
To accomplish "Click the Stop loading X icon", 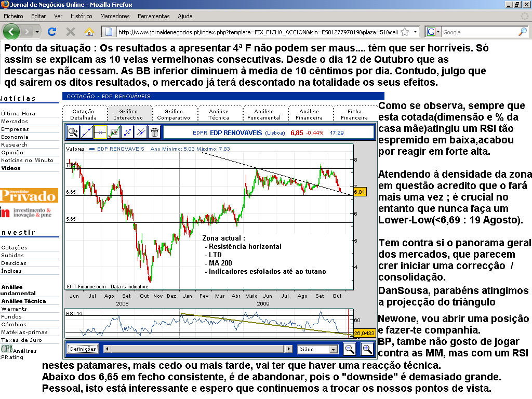I will pyautogui.click(x=71, y=32).
